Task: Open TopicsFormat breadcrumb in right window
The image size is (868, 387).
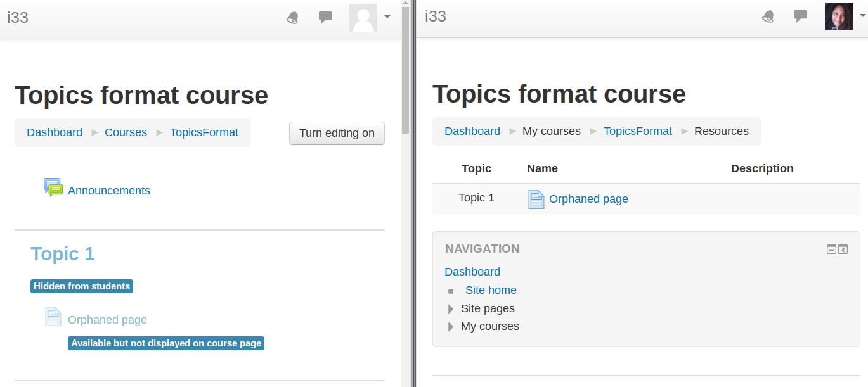Action: (638, 131)
